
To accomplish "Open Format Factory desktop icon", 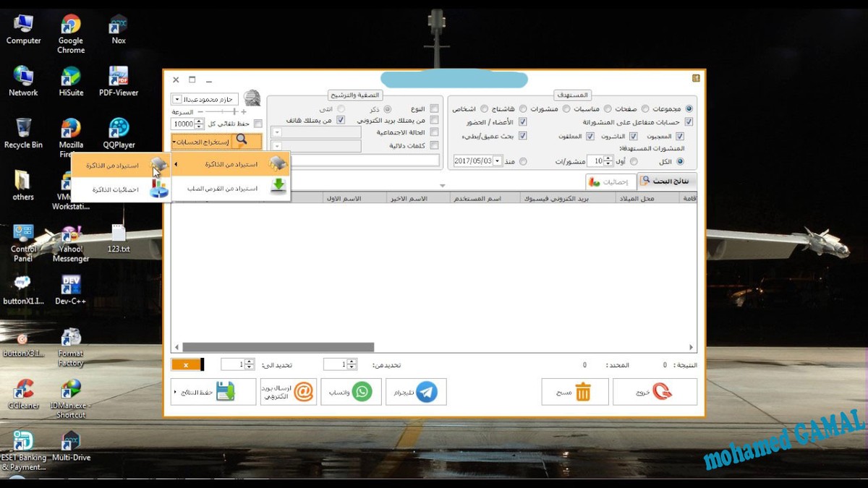I will coord(71,348).
